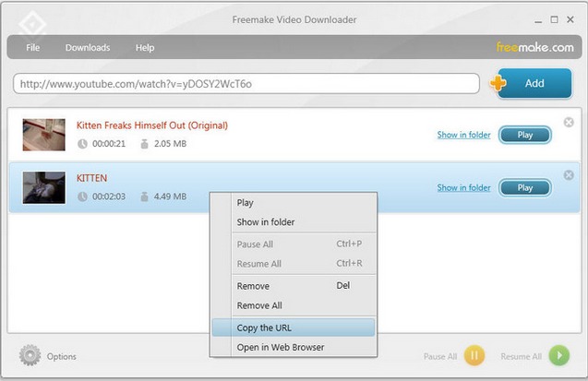
Task: Choose Open in Web Browser menu entry
Action: 280,347
